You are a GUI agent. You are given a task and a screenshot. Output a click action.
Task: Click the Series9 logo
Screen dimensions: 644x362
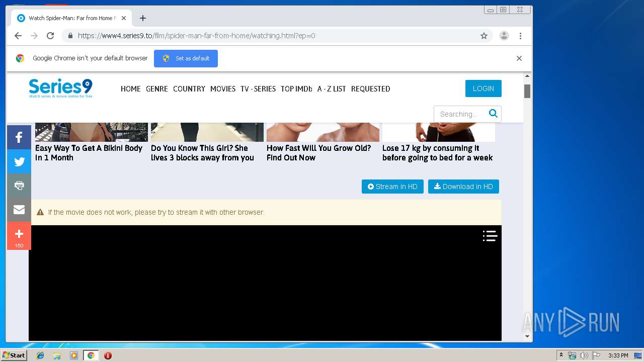click(x=60, y=88)
